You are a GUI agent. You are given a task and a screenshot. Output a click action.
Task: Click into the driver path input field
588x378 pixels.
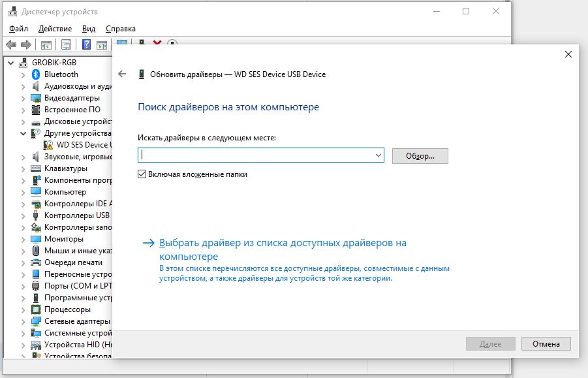coord(255,155)
